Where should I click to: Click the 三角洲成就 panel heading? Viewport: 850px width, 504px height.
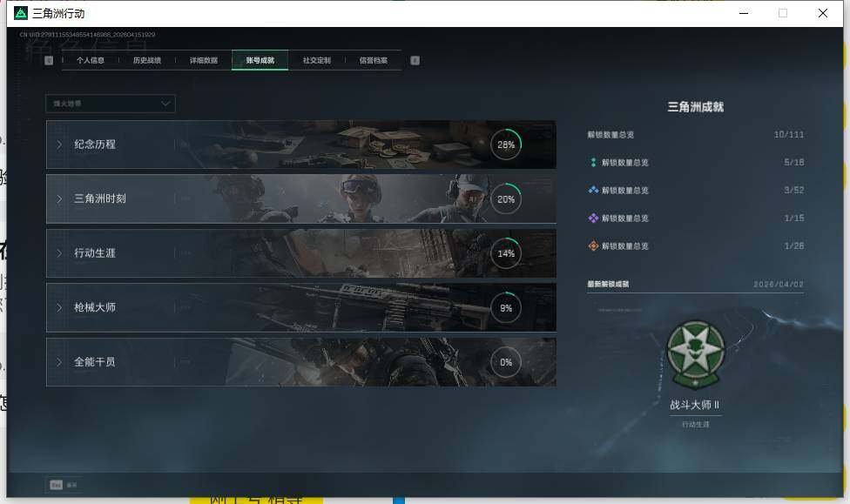[696, 107]
